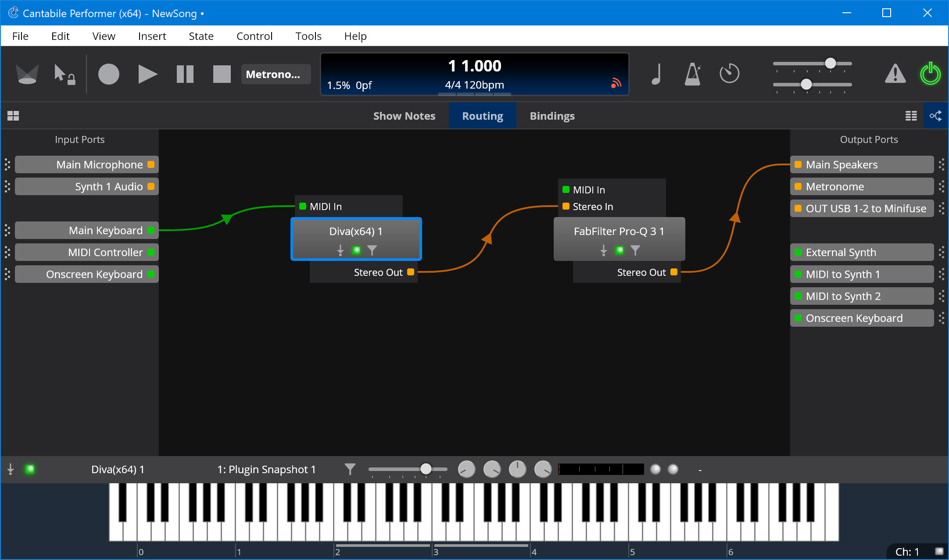Open the File menu
Screen dimensions: 949x560
(20, 36)
